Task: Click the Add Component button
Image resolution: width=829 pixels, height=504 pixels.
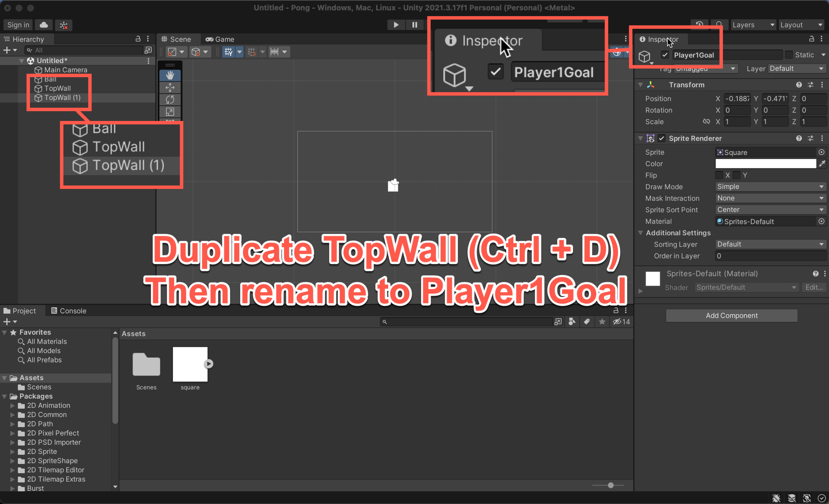Action: pos(731,315)
